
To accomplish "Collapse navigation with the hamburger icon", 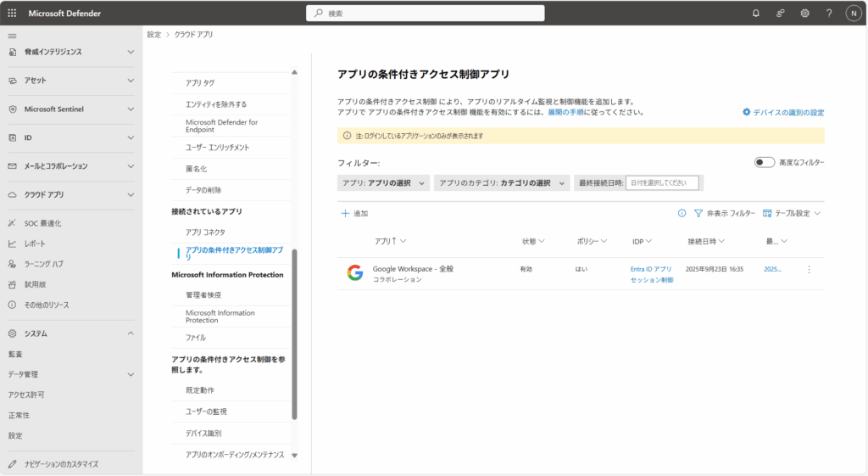I will 12,36.
